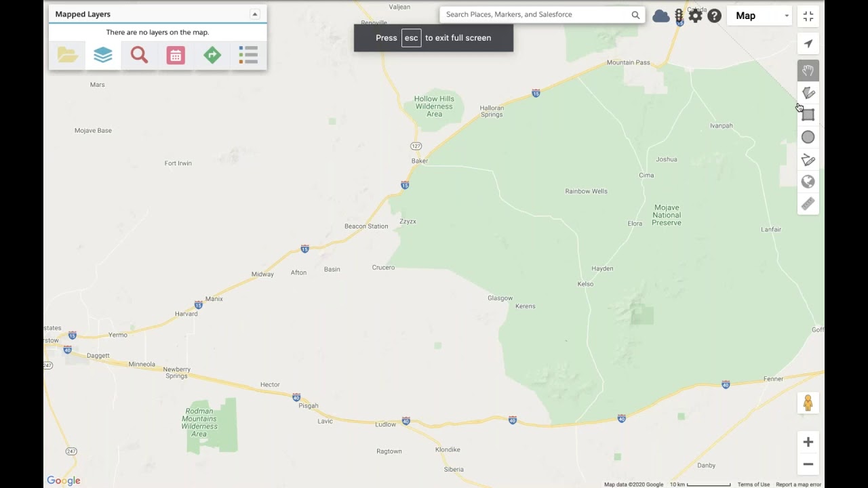Click the Cima place label
Image resolution: width=868 pixels, height=488 pixels.
pos(646,175)
